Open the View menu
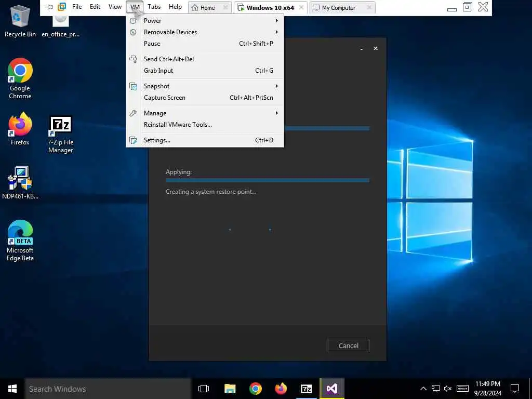Image resolution: width=532 pixels, height=399 pixels. [x=115, y=7]
